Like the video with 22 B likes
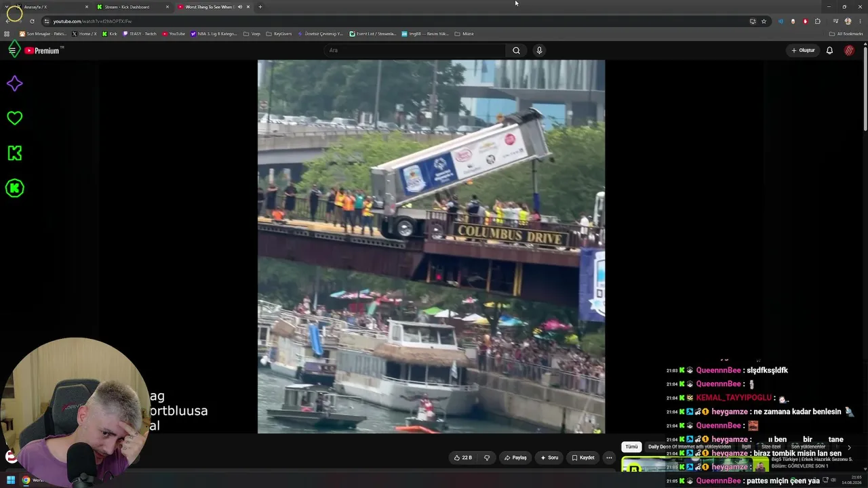Screen dimensions: 868x488 (463, 457)
